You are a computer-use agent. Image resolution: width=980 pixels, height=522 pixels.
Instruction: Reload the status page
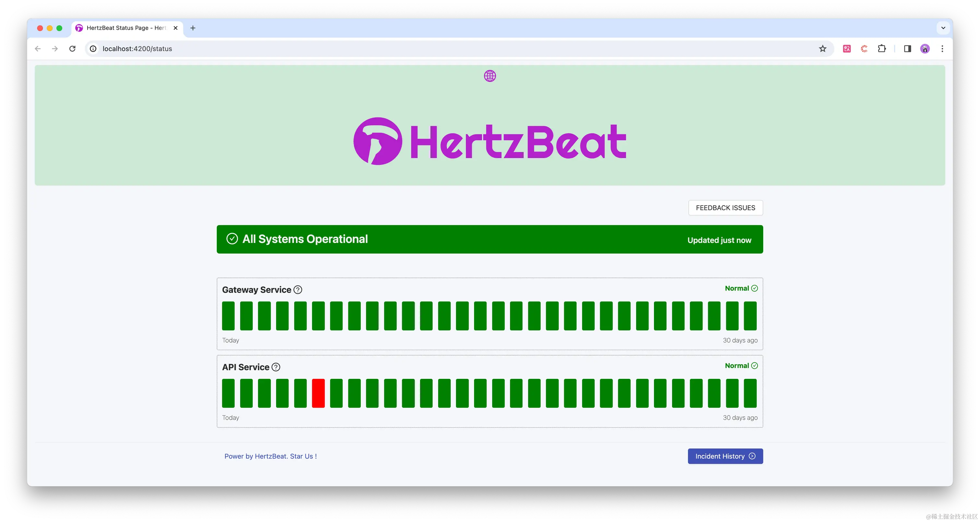tap(72, 49)
